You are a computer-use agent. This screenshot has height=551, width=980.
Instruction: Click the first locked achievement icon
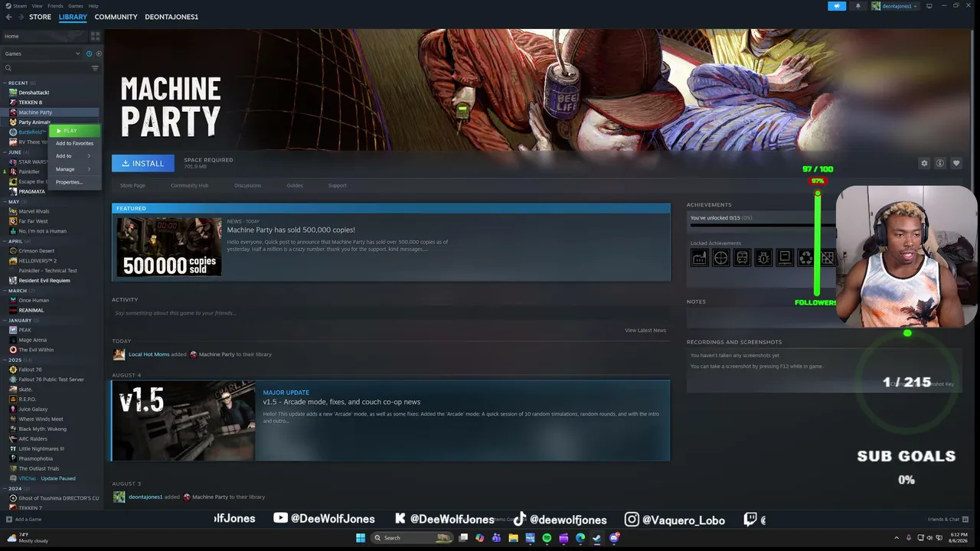[699, 258]
